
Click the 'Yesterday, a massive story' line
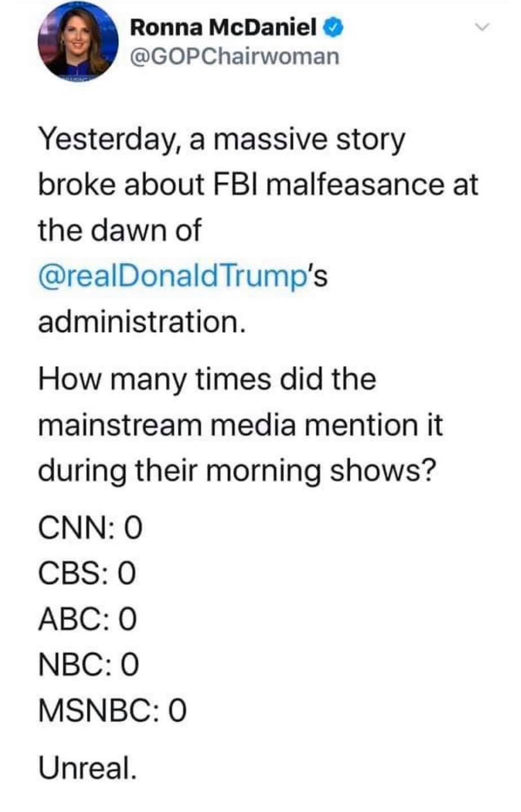coord(221,140)
